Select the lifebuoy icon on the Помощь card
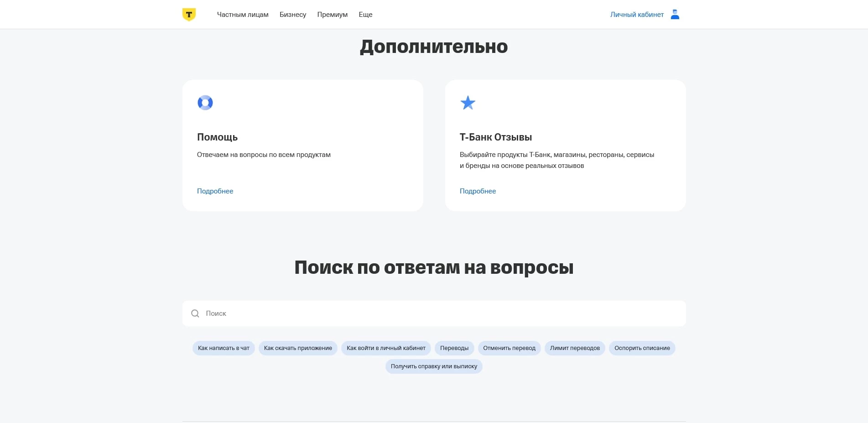This screenshot has height=423, width=868. point(205,103)
